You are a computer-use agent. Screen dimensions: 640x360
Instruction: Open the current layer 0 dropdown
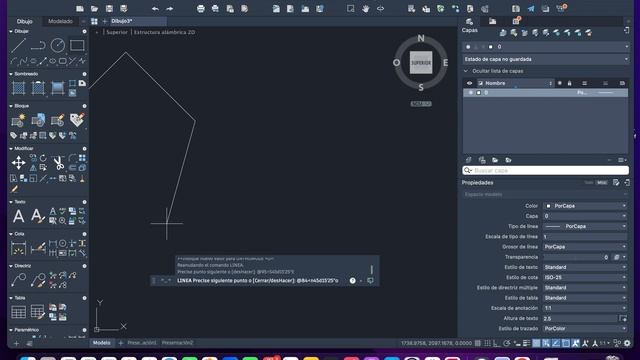tap(545, 47)
